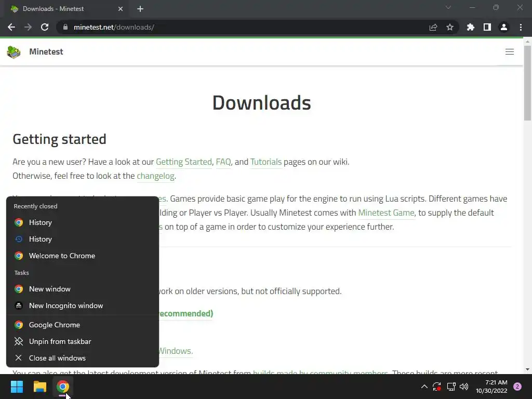Open the clock showing 7:21 AM
This screenshot has height=399, width=532.
pyautogui.click(x=491, y=387)
